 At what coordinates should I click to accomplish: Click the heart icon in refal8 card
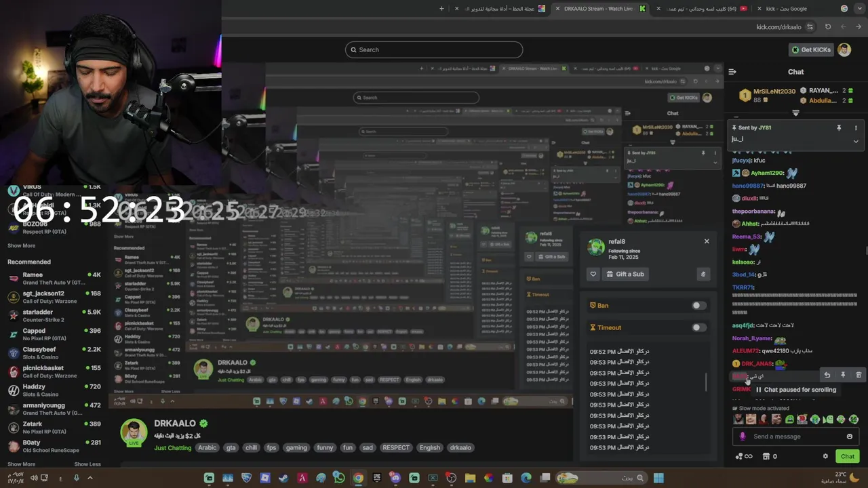tap(593, 274)
